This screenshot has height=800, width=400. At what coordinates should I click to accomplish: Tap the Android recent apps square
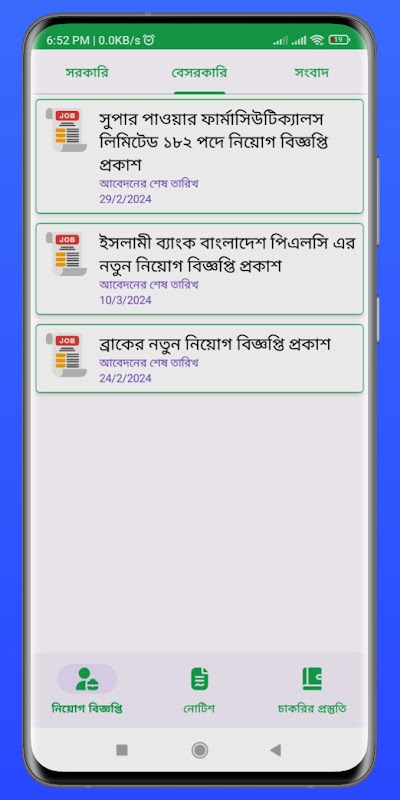[x=122, y=749]
